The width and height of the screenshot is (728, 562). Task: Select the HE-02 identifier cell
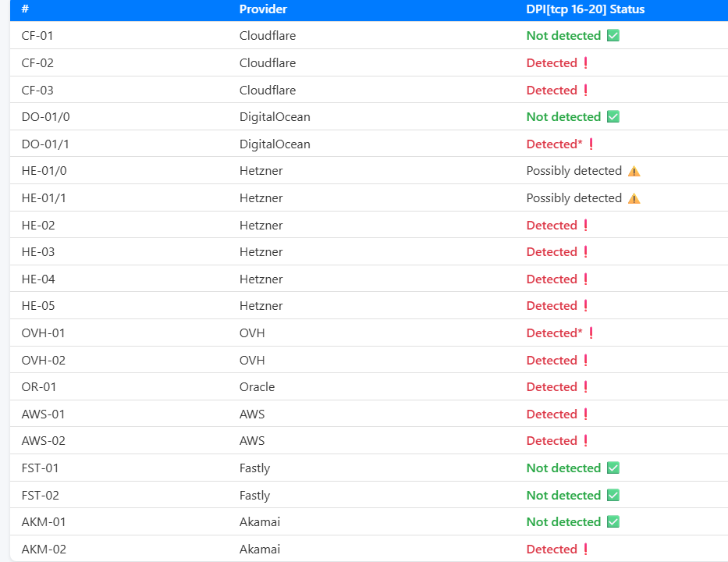tap(38, 226)
